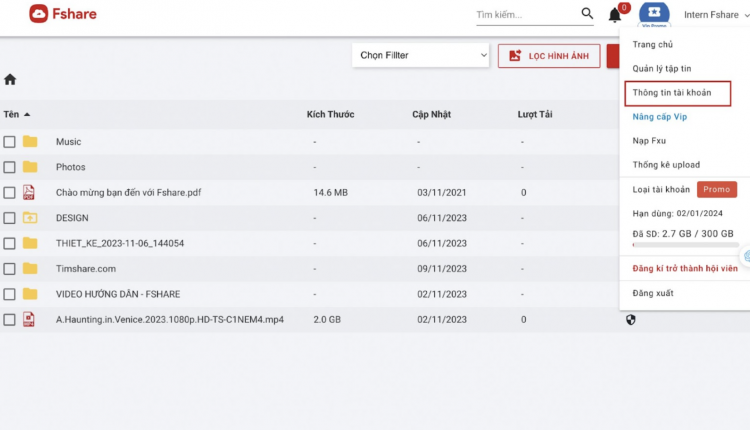Tick the Photos folder checkbox
This screenshot has width=750, height=430.
tap(9, 167)
